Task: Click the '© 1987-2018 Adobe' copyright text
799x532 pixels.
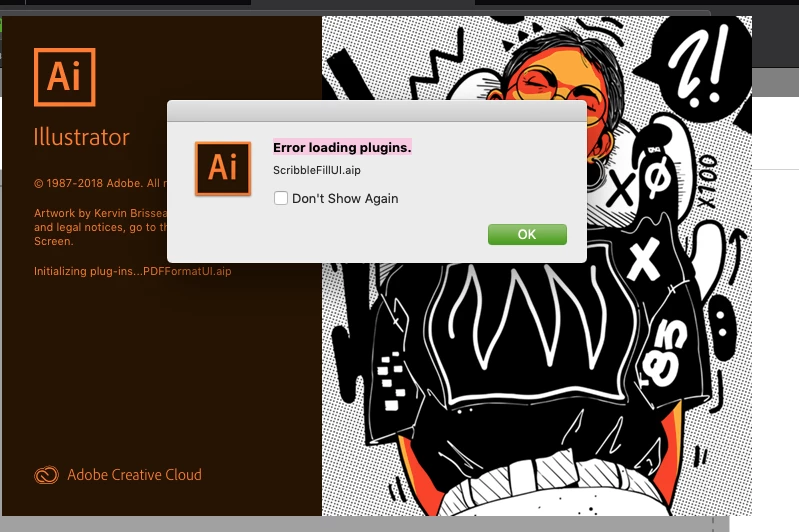Action: (x=100, y=183)
